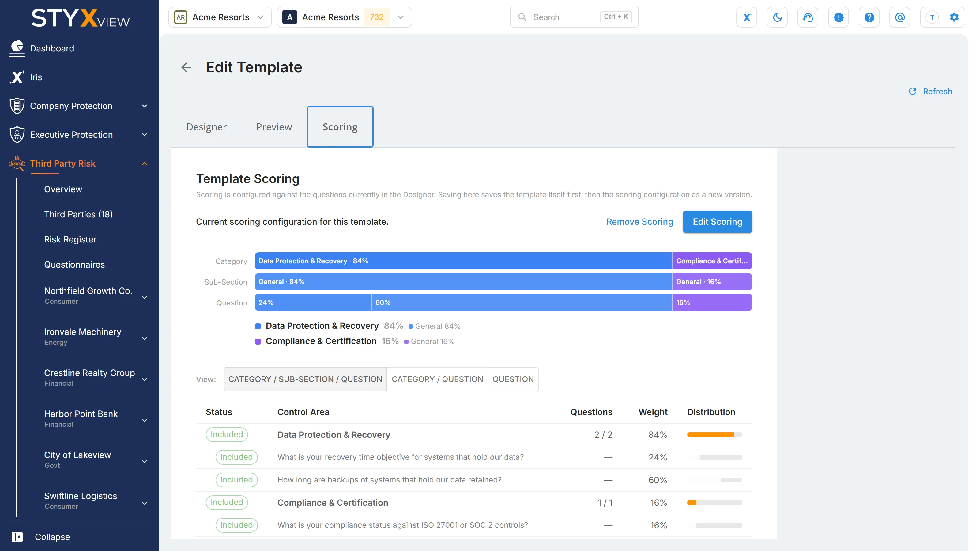Click the back arrow beside Edit Template
980x551 pixels.
pyautogui.click(x=186, y=67)
